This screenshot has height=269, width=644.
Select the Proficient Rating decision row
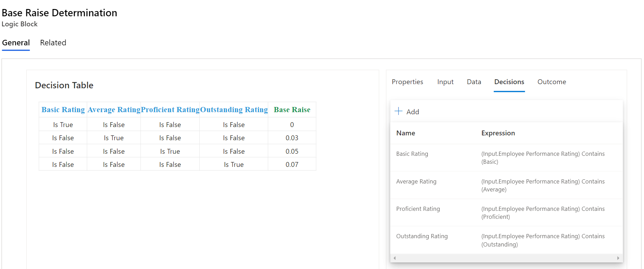[418, 209]
